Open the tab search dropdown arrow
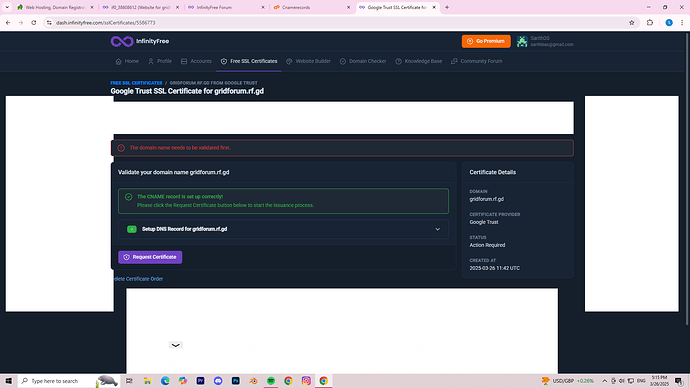 [x=7, y=7]
